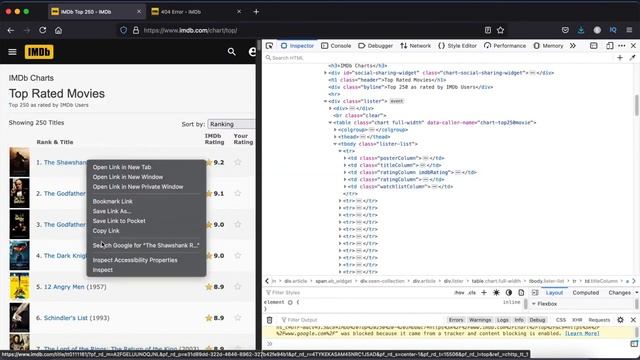Open DevTools more options ellipsis
Screen dimensions: 640x360
pyautogui.click(x=621, y=46)
